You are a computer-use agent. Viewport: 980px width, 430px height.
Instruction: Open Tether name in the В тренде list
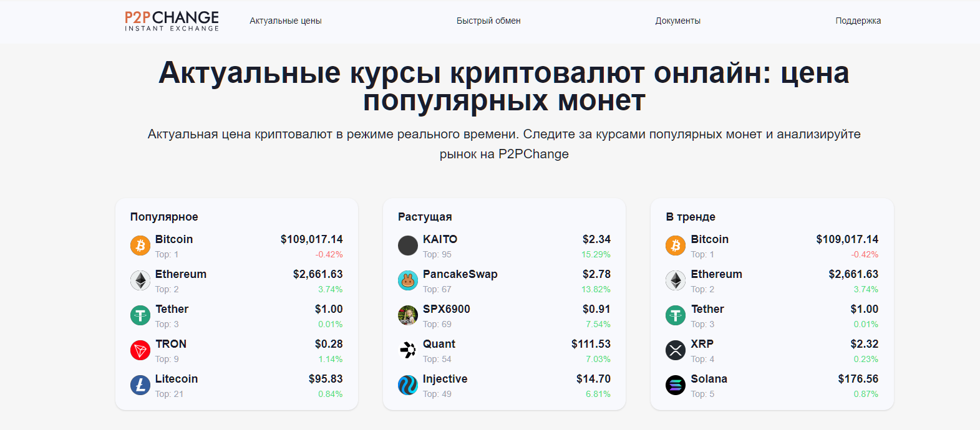[707, 309]
